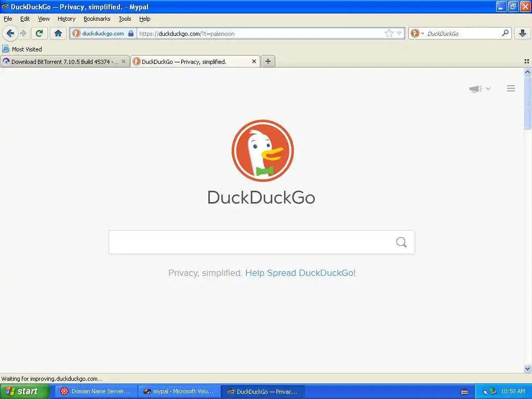This screenshot has height=399, width=532.
Task: Open the File menu
Action: [8, 19]
